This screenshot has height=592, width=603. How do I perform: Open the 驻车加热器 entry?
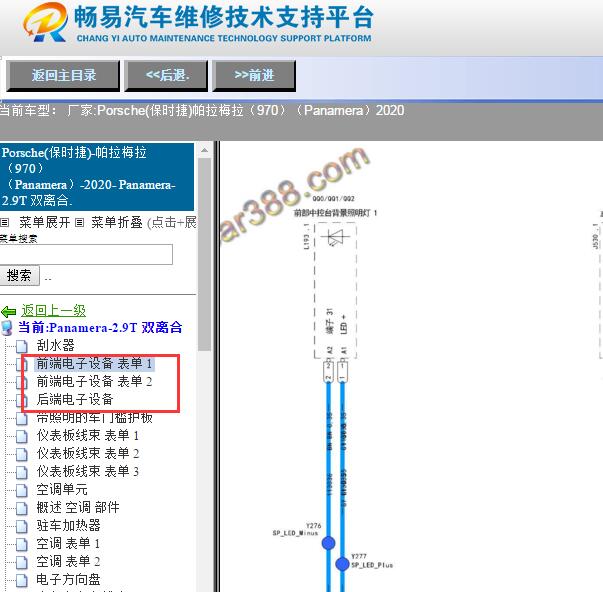tap(68, 525)
